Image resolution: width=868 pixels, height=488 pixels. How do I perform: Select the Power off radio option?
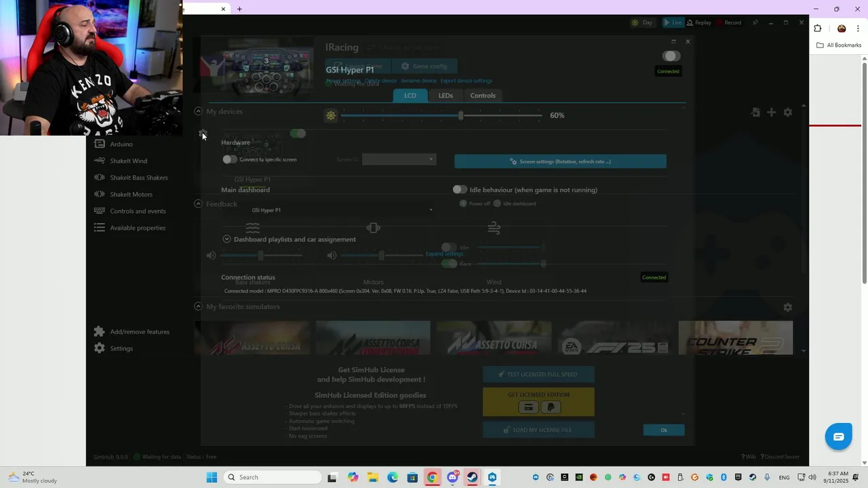[463, 203]
